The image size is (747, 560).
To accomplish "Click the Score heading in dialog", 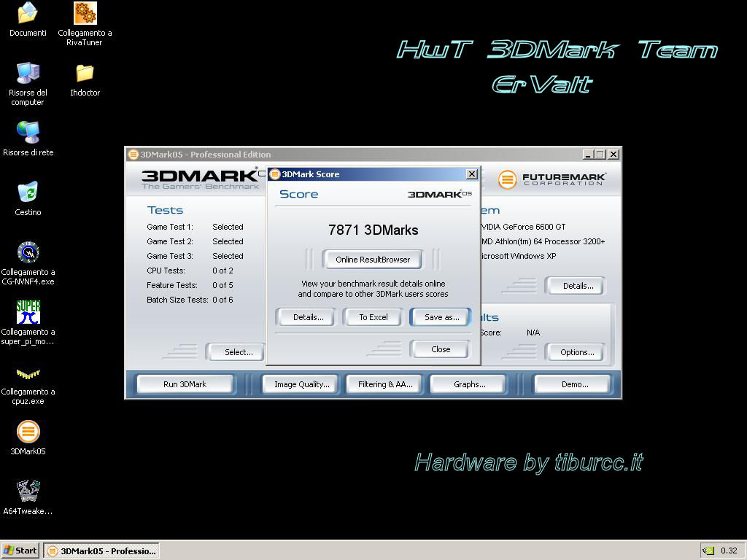I will 298,194.
